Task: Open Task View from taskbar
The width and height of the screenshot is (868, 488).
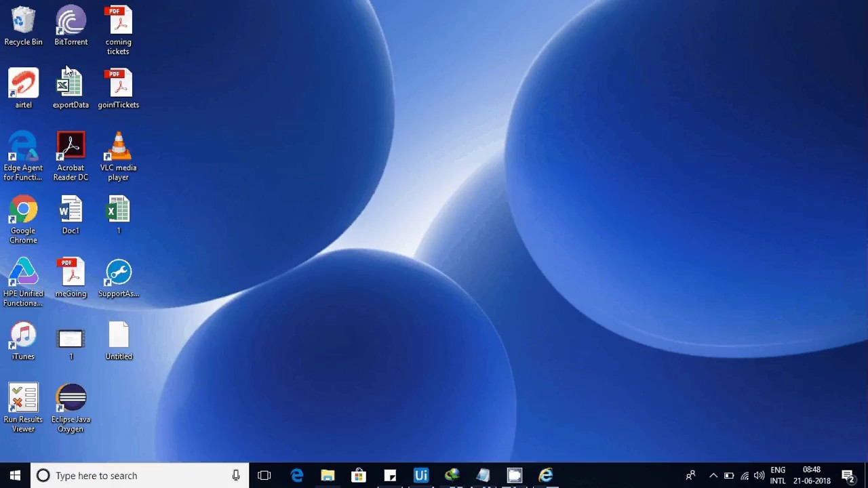Action: [x=264, y=475]
